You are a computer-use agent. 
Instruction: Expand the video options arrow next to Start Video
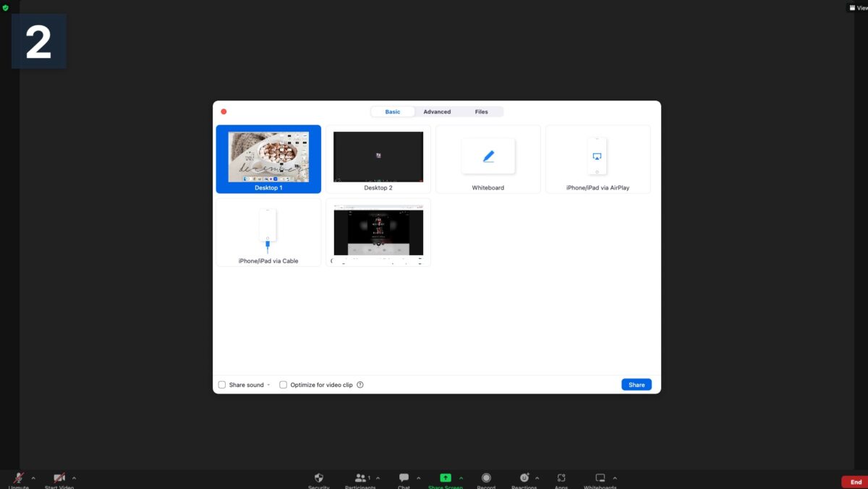pos(74,478)
